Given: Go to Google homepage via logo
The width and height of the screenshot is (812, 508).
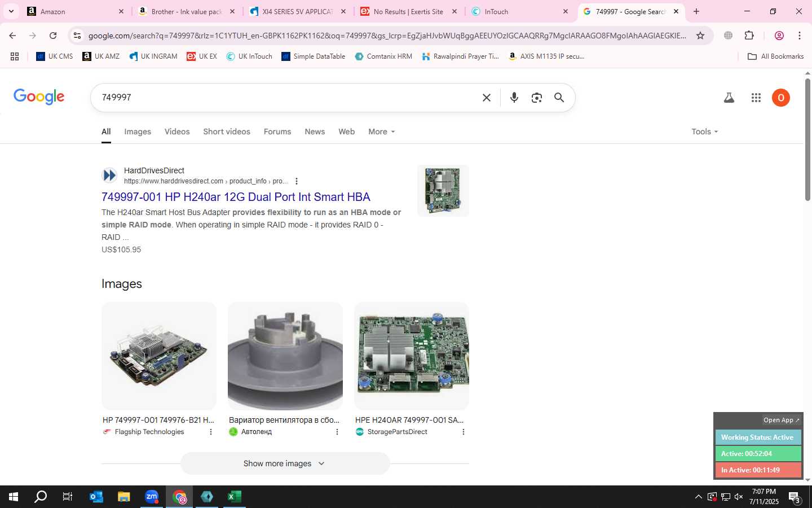Looking at the screenshot, I should pyautogui.click(x=39, y=97).
